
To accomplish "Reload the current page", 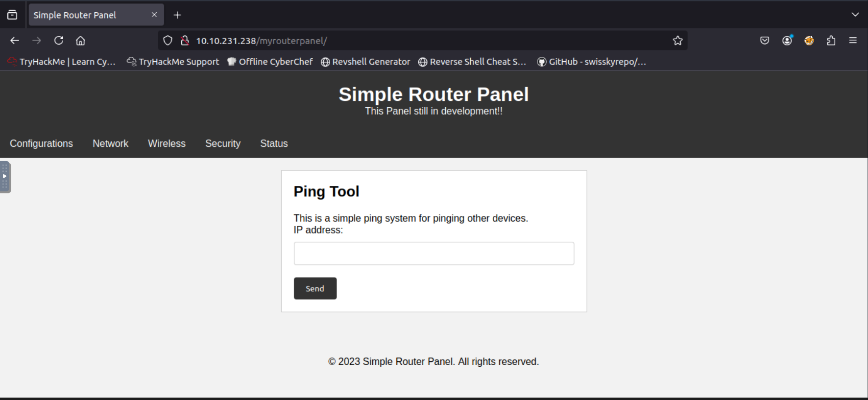I will coord(59,41).
